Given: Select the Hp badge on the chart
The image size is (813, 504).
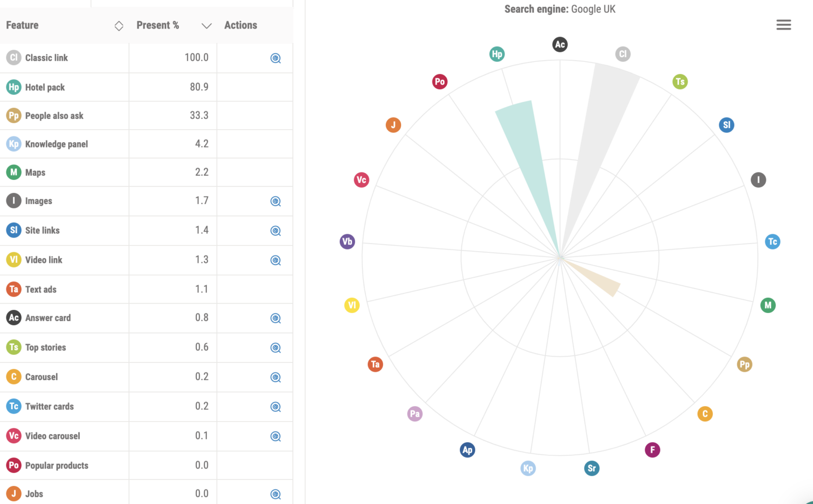Looking at the screenshot, I should click(x=496, y=53).
